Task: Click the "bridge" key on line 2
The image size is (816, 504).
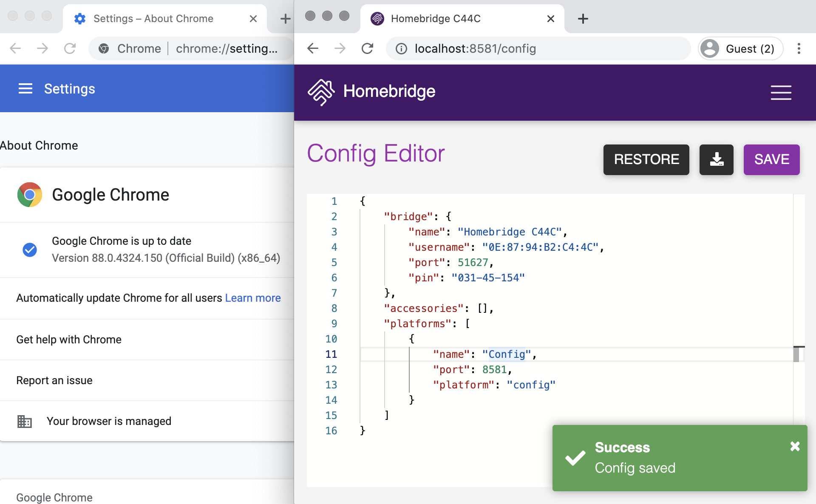Action: 408,217
